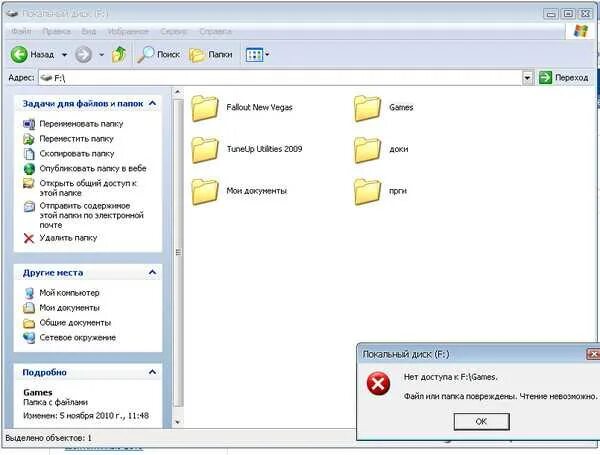Click the rename folder icon
Screen dimensions: 600x455
(x=29, y=124)
